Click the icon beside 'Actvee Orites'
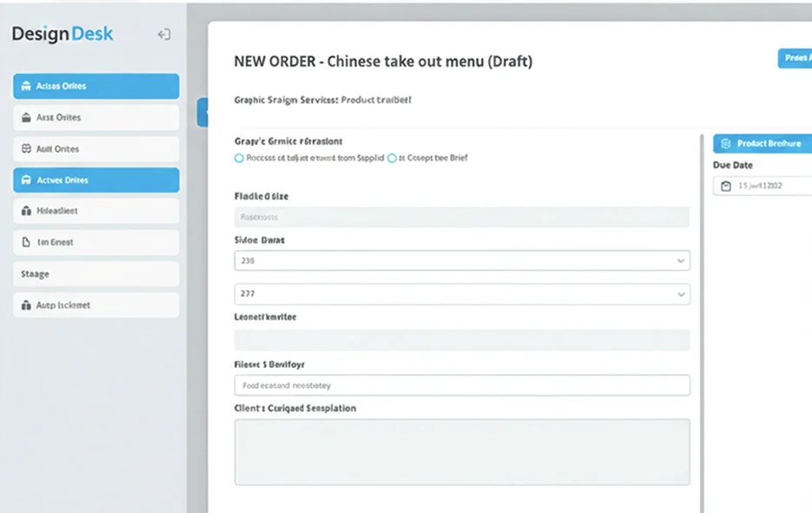Image resolution: width=812 pixels, height=513 pixels. tap(26, 180)
